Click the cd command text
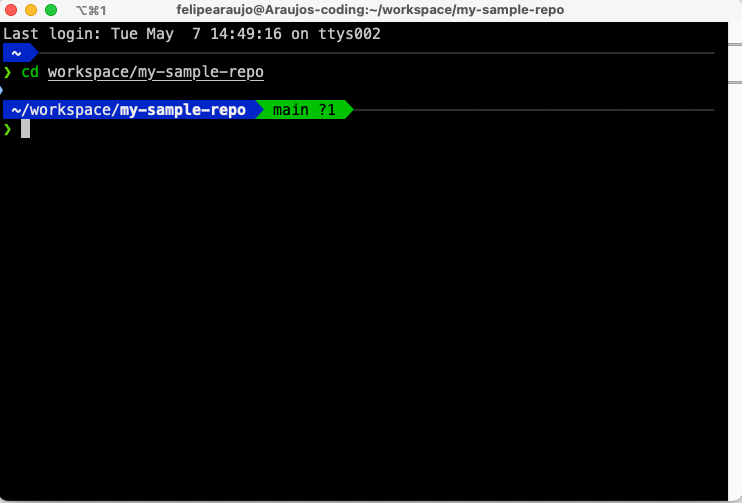Screen dimensions: 742x503 coord(30,73)
